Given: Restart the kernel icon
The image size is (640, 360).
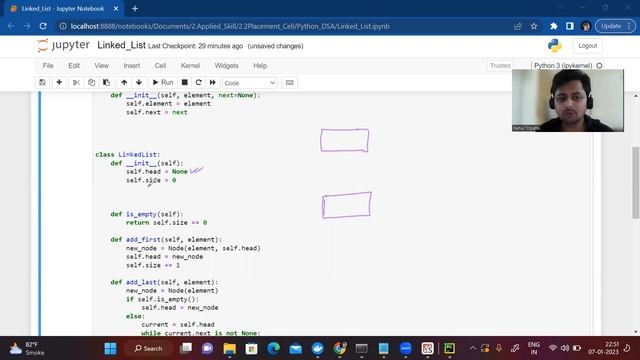Looking at the screenshot, I should [x=198, y=82].
